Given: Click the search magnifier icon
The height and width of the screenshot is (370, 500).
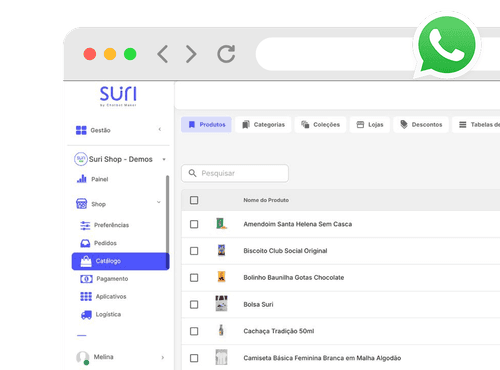Looking at the screenshot, I should pos(192,173).
